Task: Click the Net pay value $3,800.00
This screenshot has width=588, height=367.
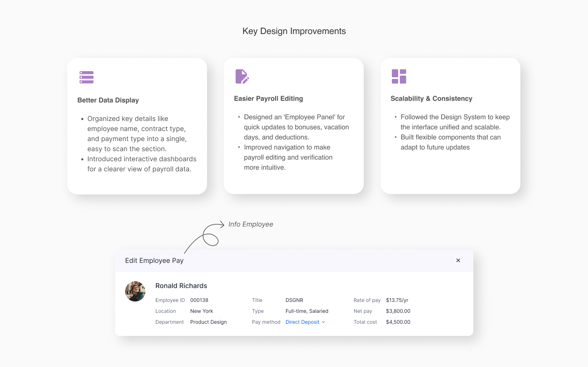Action: coord(398,311)
